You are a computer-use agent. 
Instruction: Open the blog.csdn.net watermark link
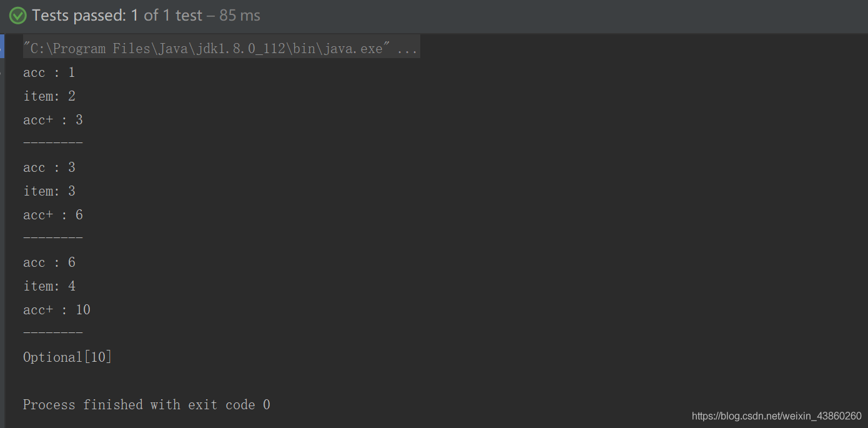point(776,416)
